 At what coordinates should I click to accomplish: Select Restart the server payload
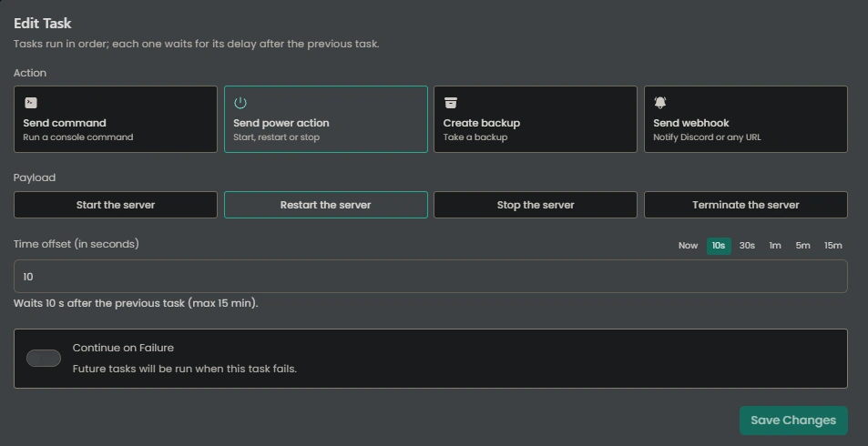pyautogui.click(x=326, y=205)
